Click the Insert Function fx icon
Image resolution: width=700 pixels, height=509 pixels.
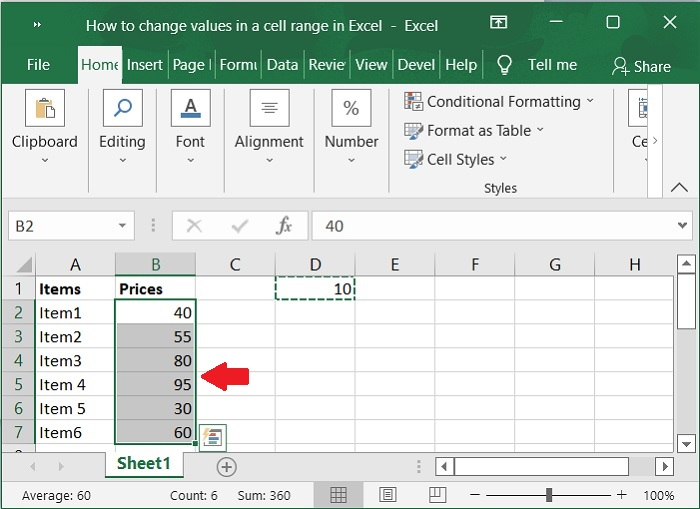pyautogui.click(x=284, y=226)
